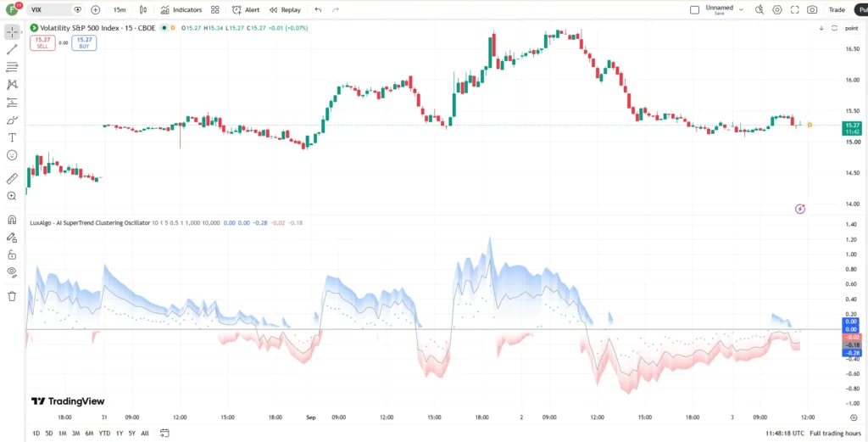
Task: Toggle lock all drawings
Action: [12, 255]
